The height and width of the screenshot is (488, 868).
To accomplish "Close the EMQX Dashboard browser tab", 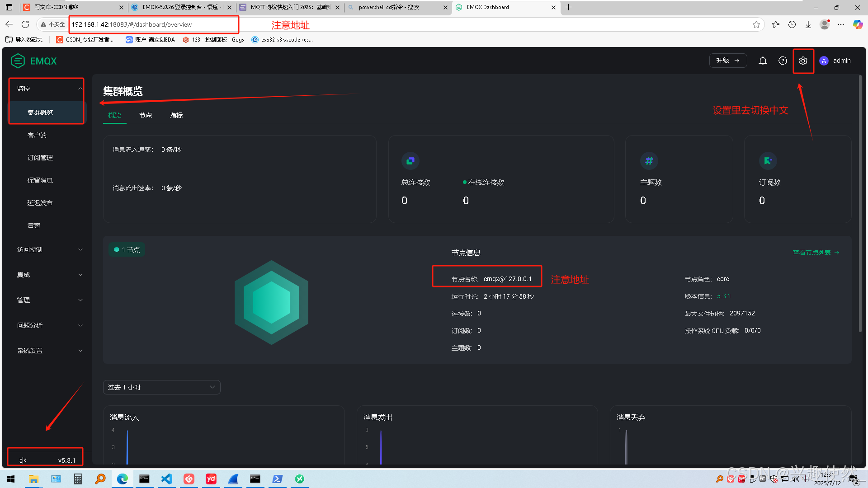I will 553,7.
